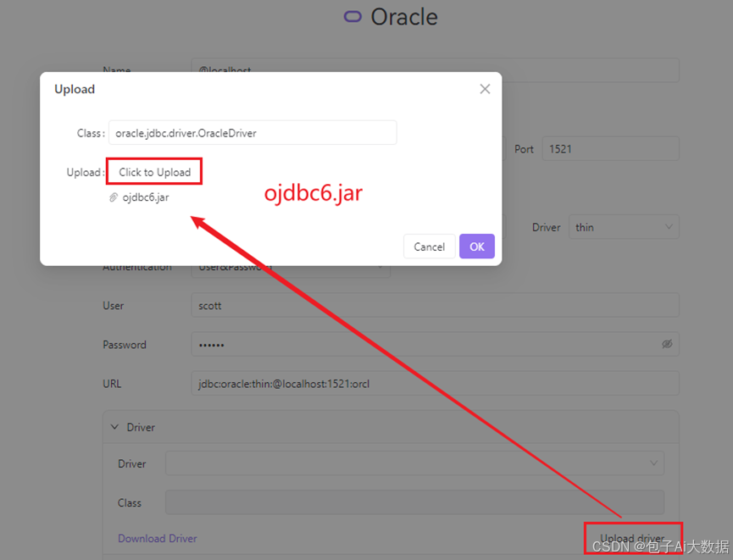Viewport: 733px width, 560px height.
Task: Click the Password field
Action: coord(435,345)
